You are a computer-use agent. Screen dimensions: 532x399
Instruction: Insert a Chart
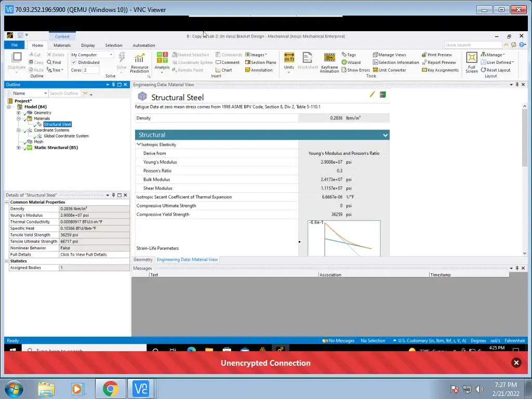coord(223,70)
